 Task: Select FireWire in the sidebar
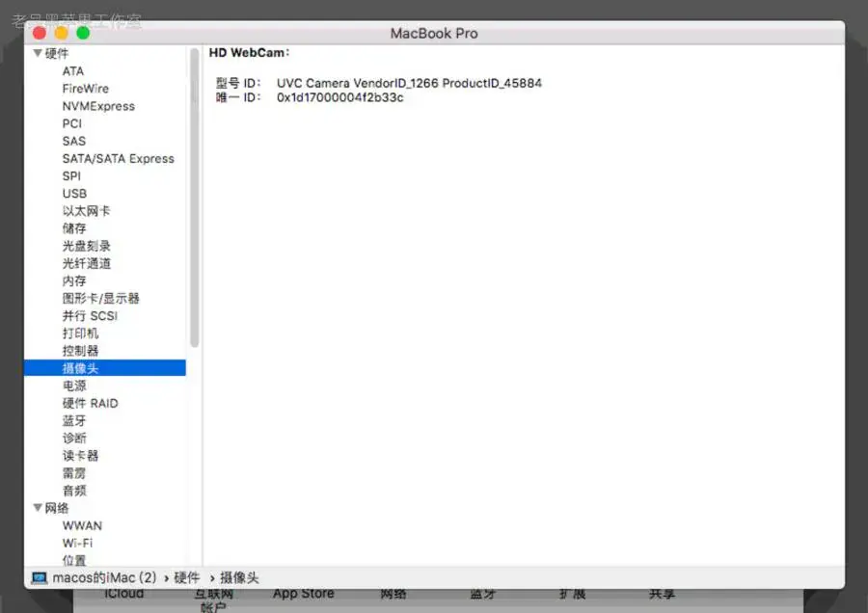tap(85, 89)
